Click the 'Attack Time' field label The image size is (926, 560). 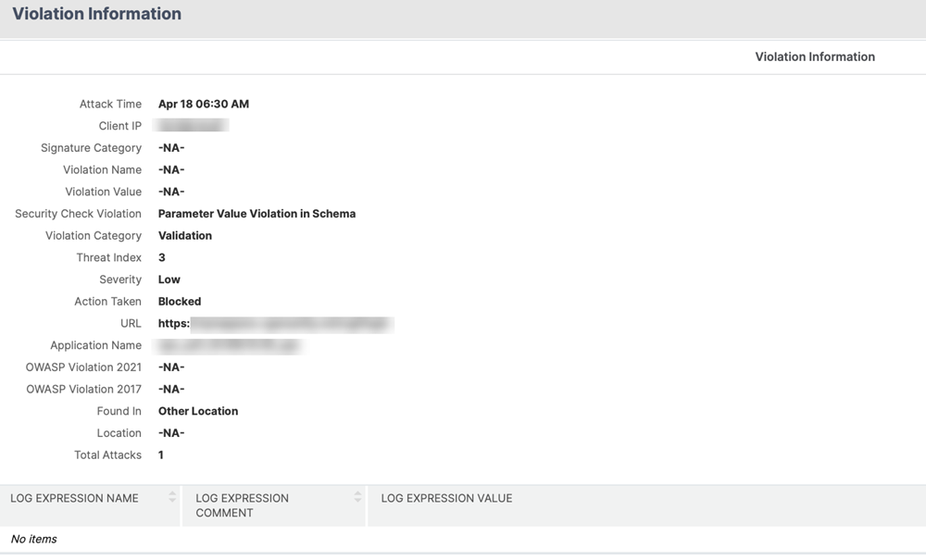[x=110, y=104]
